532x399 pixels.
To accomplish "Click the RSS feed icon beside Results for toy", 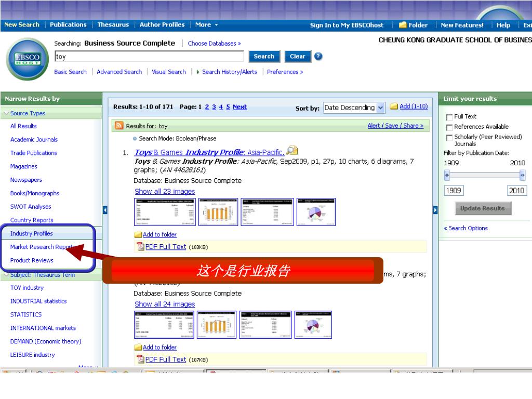I will tap(119, 126).
